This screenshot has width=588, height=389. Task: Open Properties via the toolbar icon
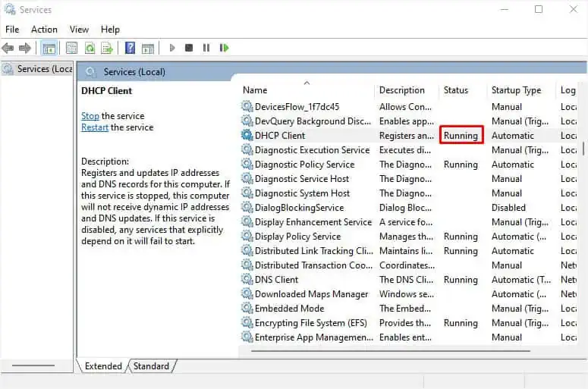pyautogui.click(x=71, y=48)
